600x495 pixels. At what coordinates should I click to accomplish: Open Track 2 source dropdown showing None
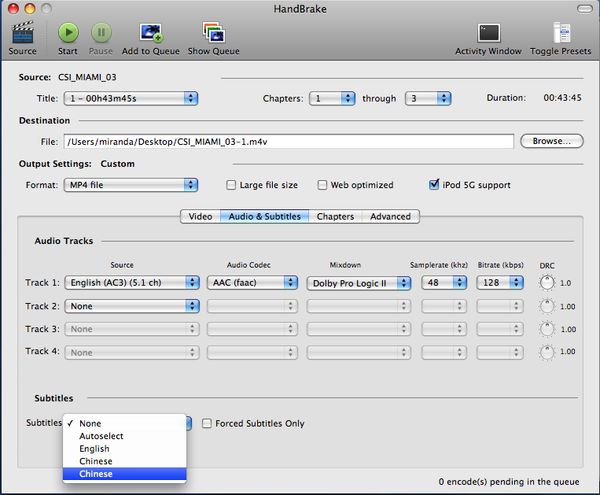[x=132, y=306]
